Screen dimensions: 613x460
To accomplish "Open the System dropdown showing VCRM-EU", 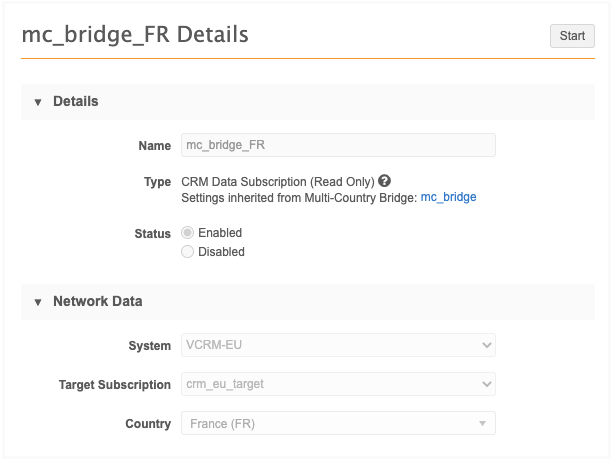I will coord(330,345).
